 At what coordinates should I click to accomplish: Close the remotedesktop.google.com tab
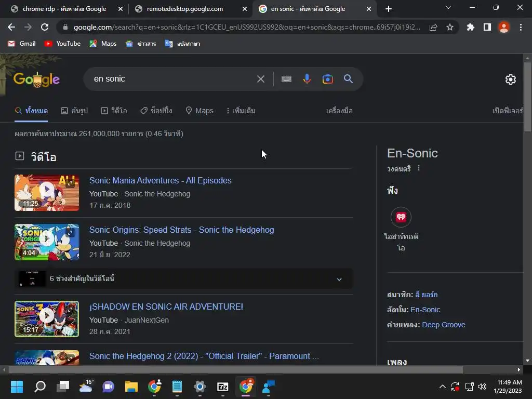(245, 9)
